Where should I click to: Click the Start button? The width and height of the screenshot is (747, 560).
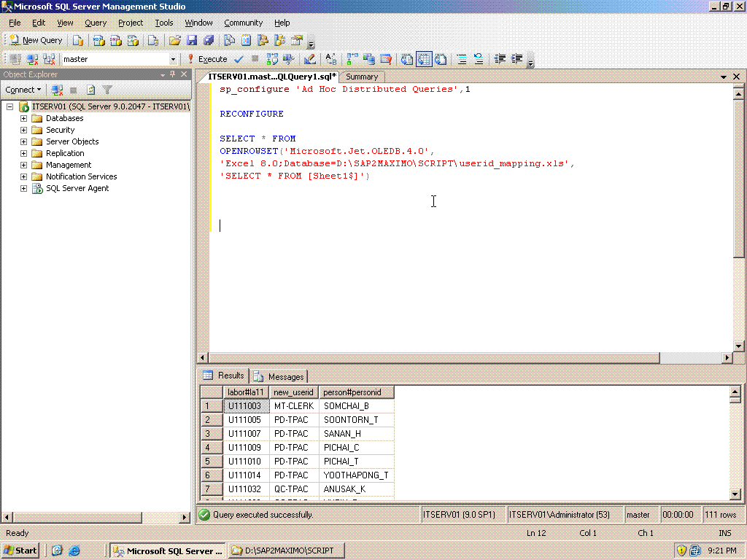point(20,551)
